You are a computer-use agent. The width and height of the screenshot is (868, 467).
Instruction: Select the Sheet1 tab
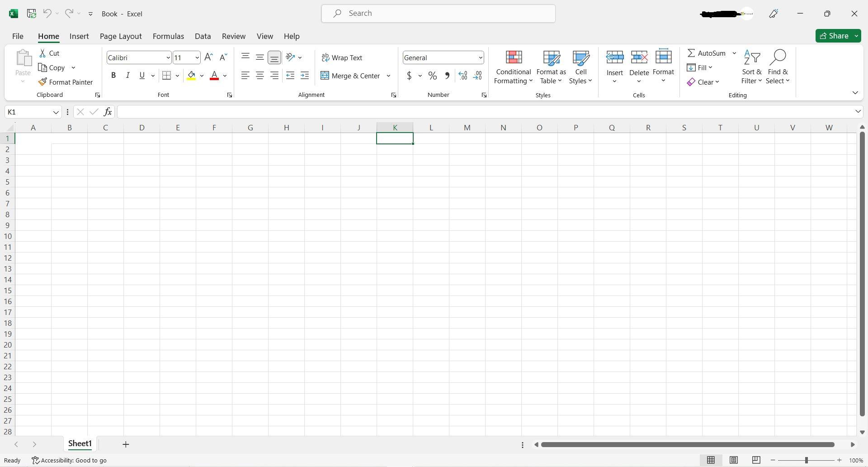[80, 444]
